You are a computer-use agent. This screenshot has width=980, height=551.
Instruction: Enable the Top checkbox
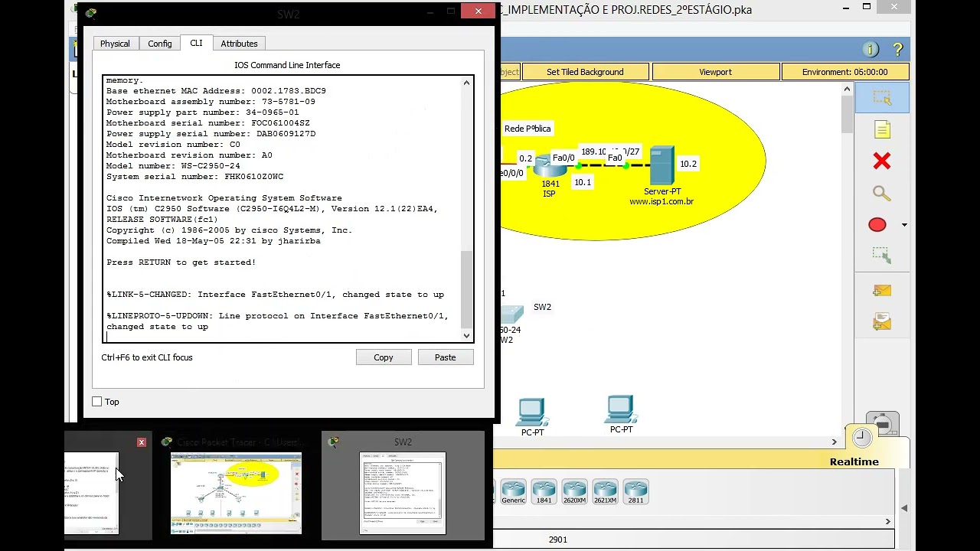[97, 402]
